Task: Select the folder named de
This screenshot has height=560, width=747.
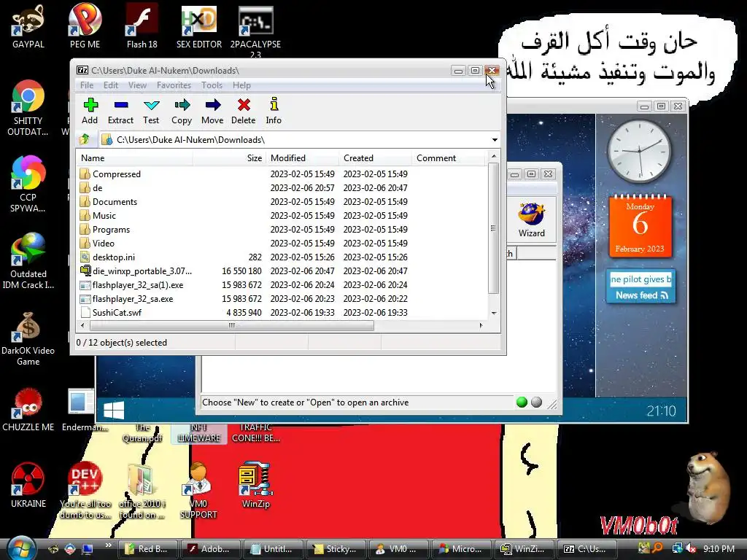Action: (282, 187)
